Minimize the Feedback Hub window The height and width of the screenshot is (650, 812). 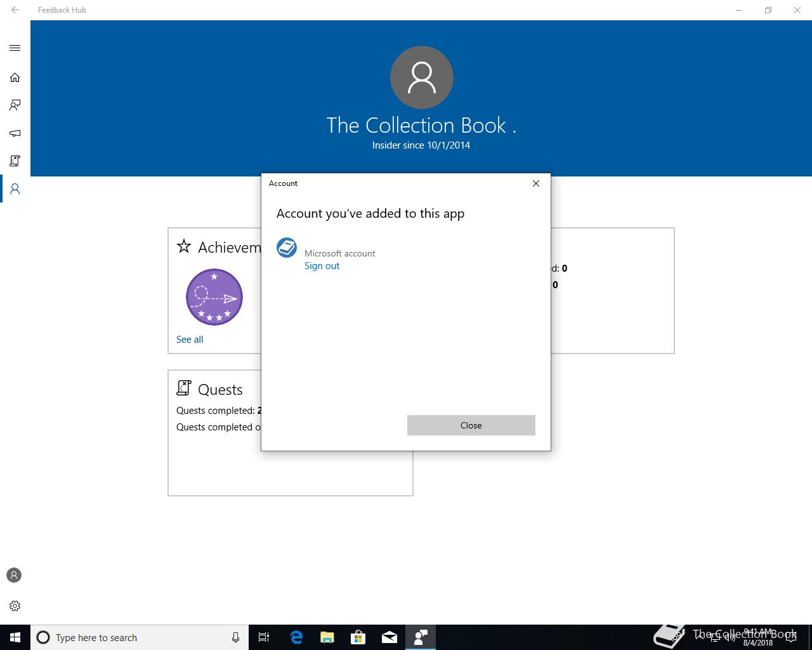(739, 10)
